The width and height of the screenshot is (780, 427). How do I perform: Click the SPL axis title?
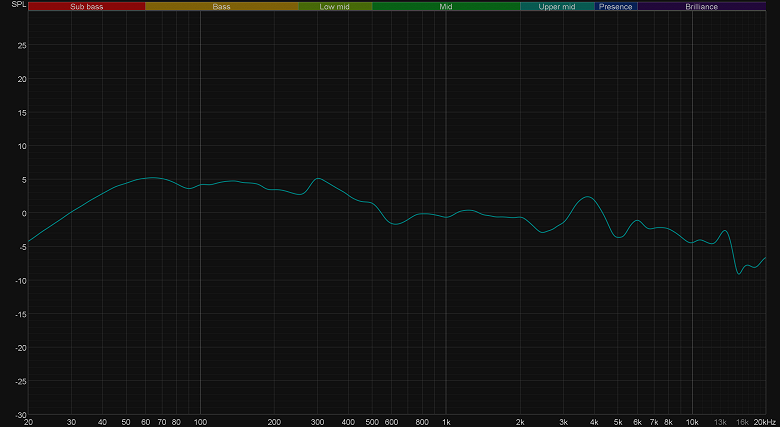pyautogui.click(x=19, y=4)
